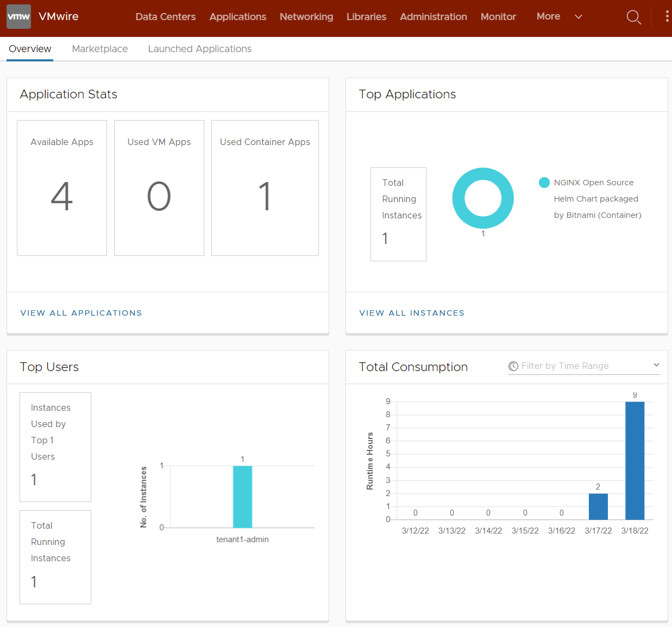Screen dimensions: 672x627
Task: Switch to Launched Applications tab
Action: tap(199, 49)
